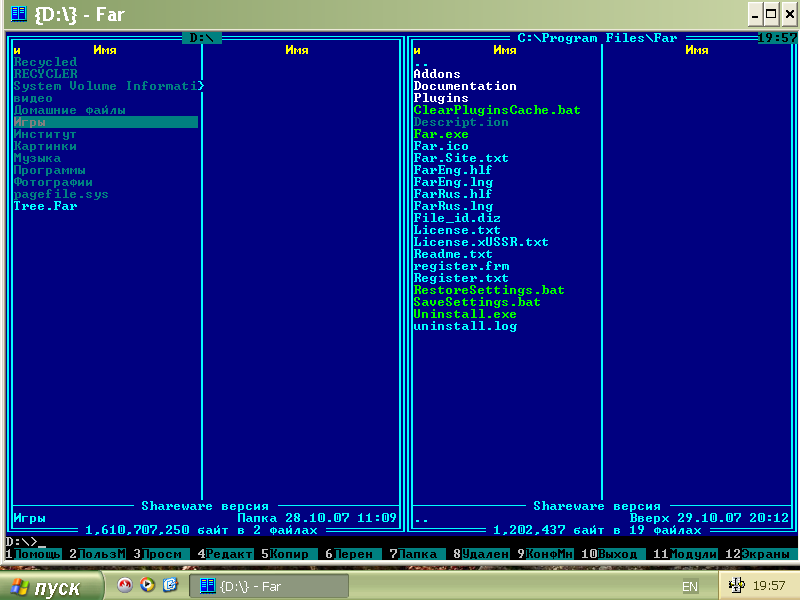Click 3 Просм view button
Viewport: 800px width, 600px height.
(161, 554)
